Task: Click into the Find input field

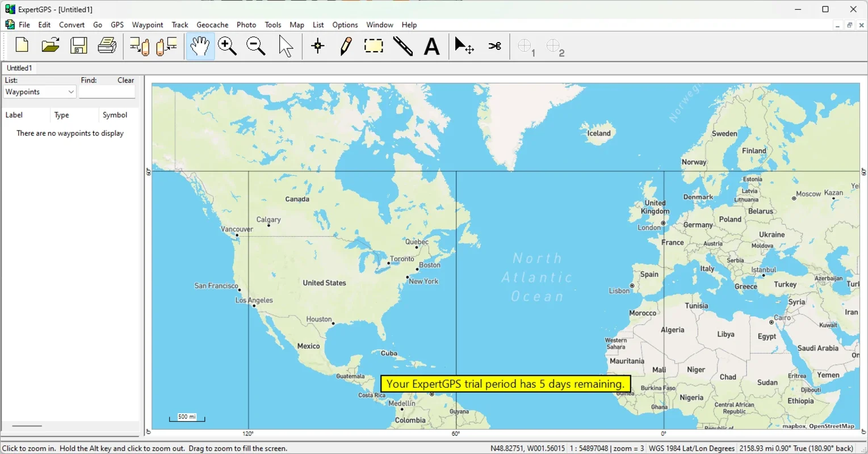Action: [x=107, y=92]
